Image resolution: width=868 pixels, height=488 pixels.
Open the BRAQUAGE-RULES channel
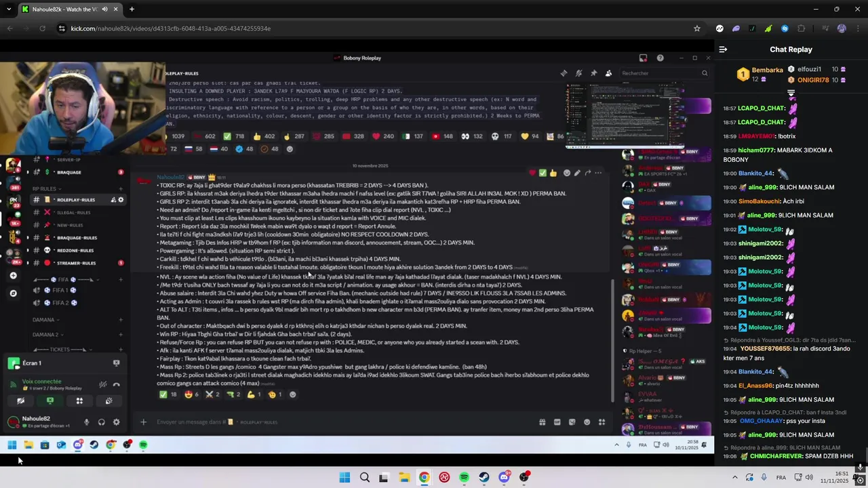77,238
